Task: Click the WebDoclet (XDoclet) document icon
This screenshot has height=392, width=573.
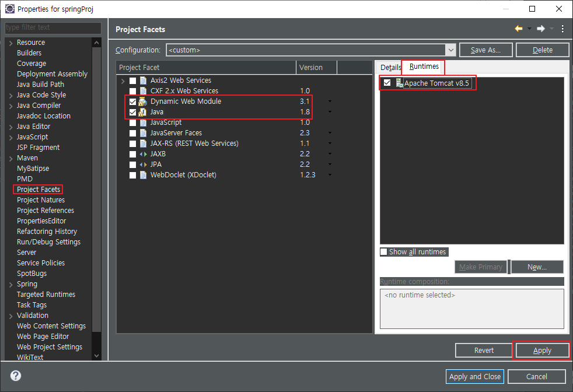Action: pos(144,175)
